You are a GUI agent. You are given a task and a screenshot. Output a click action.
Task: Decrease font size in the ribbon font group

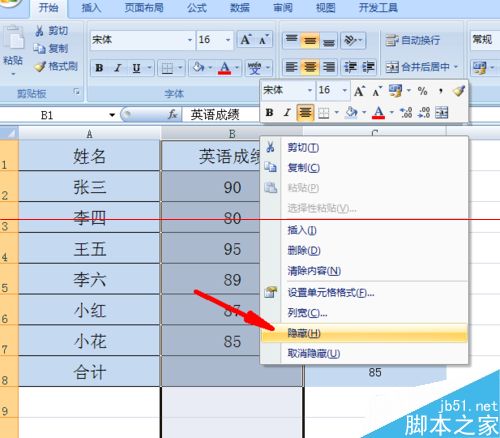coord(263,40)
